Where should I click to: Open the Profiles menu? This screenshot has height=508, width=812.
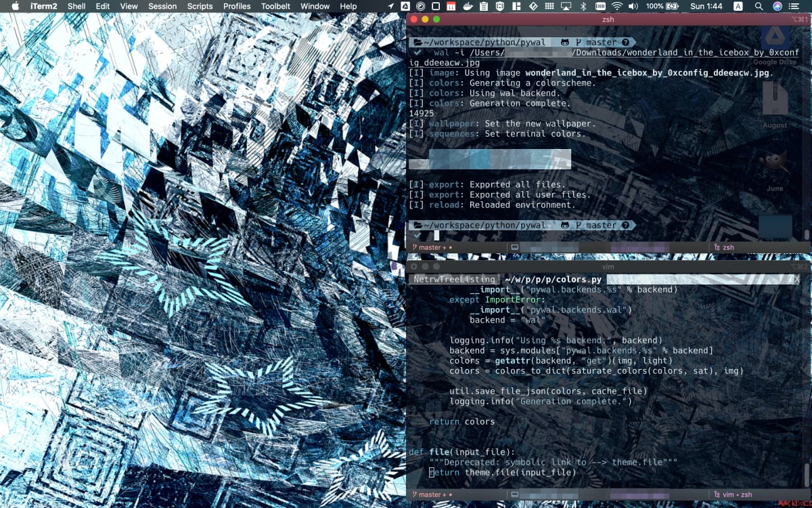pyautogui.click(x=237, y=6)
